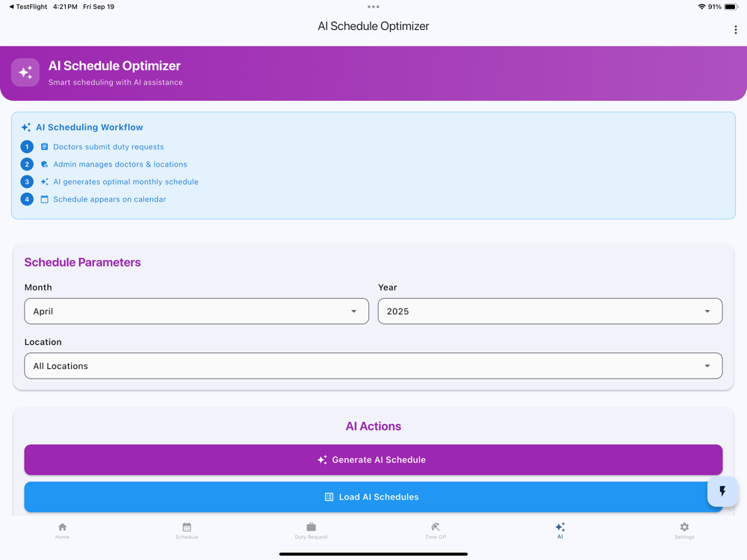The image size is (747, 560).
Task: Click the clipboard icon for duty requests
Action: click(44, 146)
